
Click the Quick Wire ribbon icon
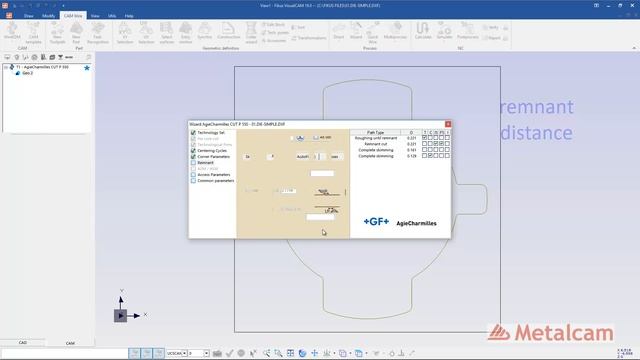[x=373, y=33]
